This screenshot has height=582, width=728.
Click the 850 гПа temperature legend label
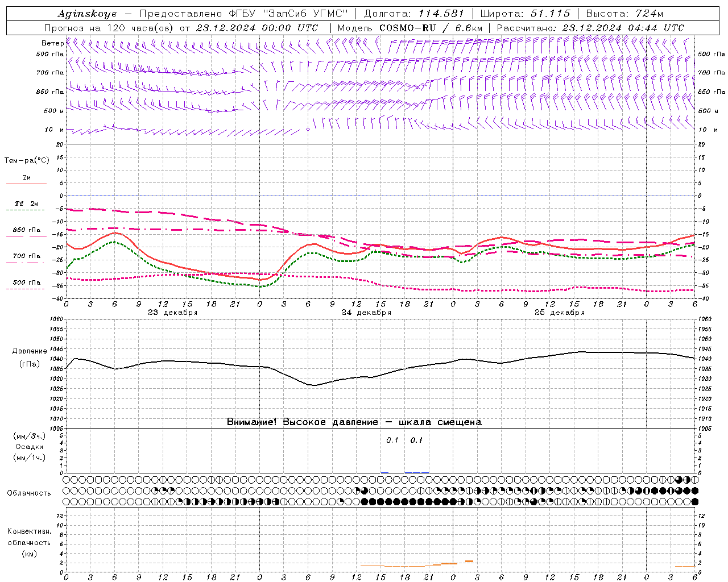click(x=27, y=230)
